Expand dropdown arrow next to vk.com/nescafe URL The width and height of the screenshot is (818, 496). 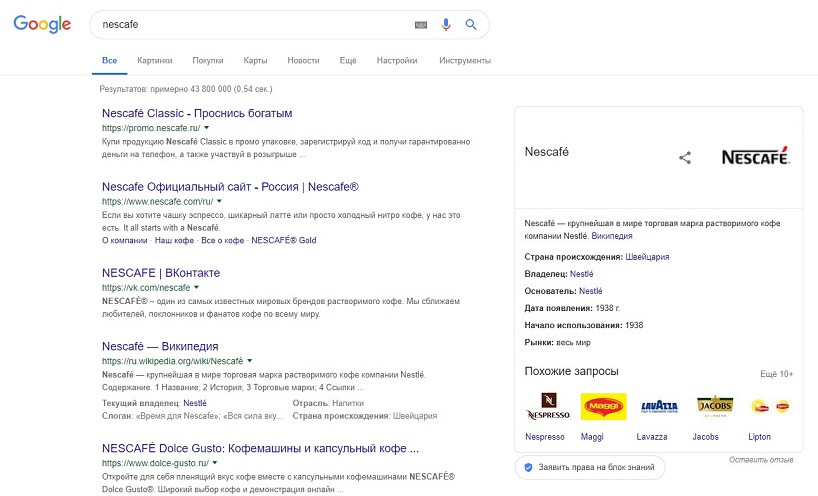[x=196, y=287]
